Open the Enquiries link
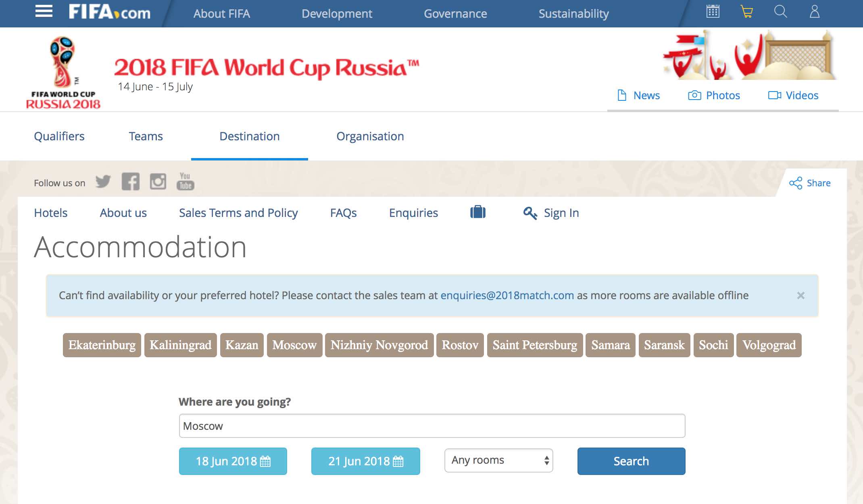The image size is (863, 504). [x=413, y=213]
